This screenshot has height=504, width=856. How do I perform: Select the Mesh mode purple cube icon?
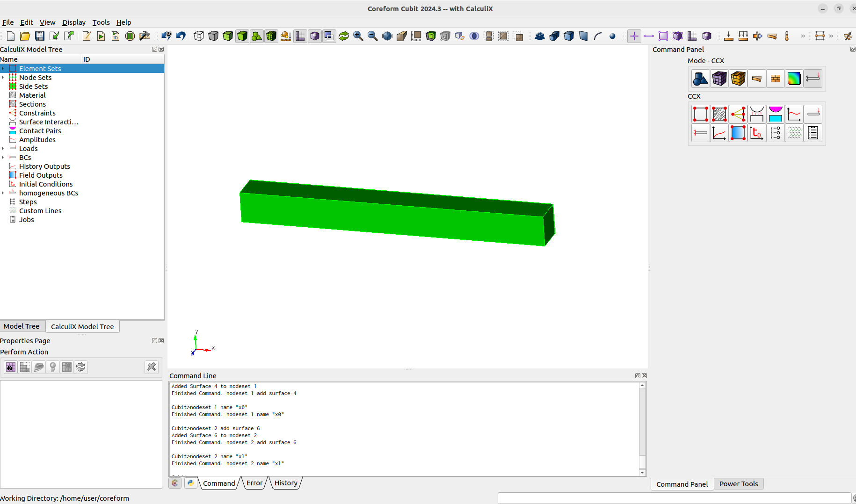pyautogui.click(x=719, y=78)
